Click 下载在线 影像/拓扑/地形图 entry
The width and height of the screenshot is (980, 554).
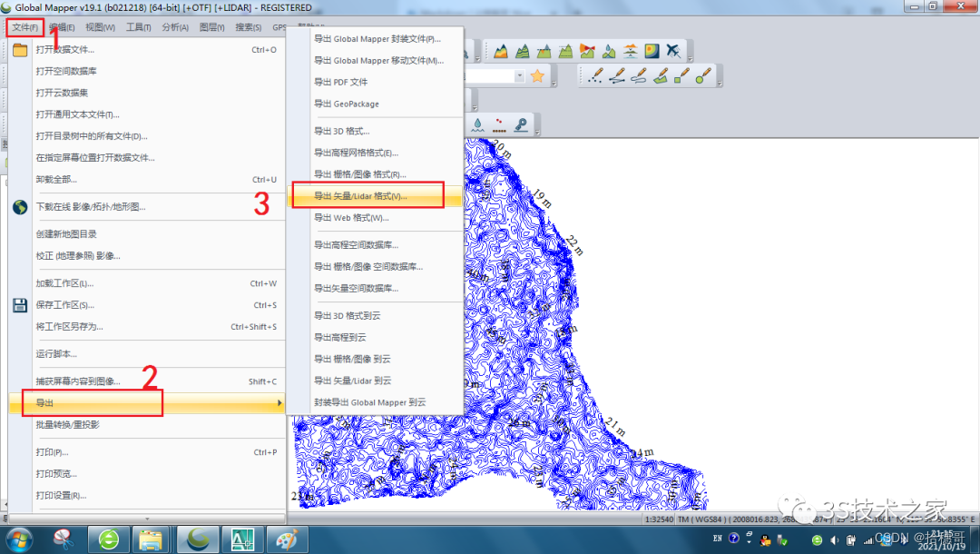147,207
